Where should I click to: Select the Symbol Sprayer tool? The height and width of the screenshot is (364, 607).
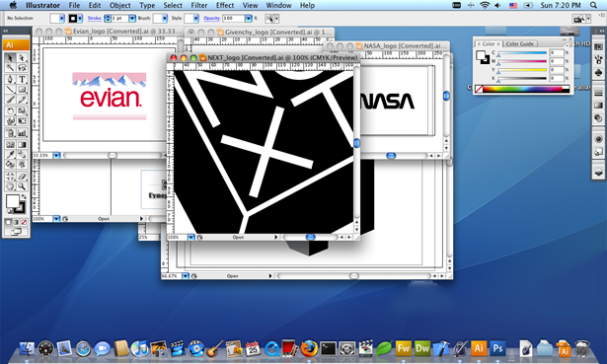(x=10, y=133)
